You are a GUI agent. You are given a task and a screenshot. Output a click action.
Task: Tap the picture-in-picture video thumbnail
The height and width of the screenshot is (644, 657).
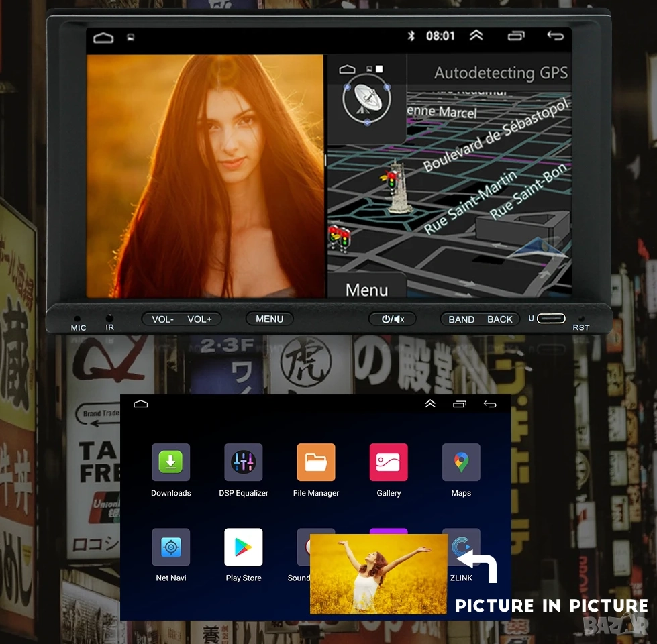[x=378, y=574]
